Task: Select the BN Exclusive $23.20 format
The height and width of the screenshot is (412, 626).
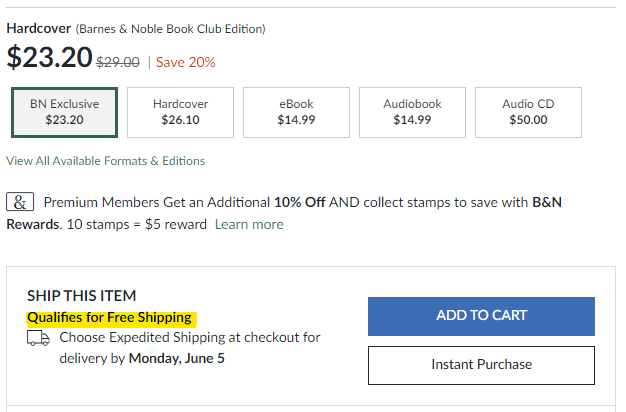Action: (64, 112)
